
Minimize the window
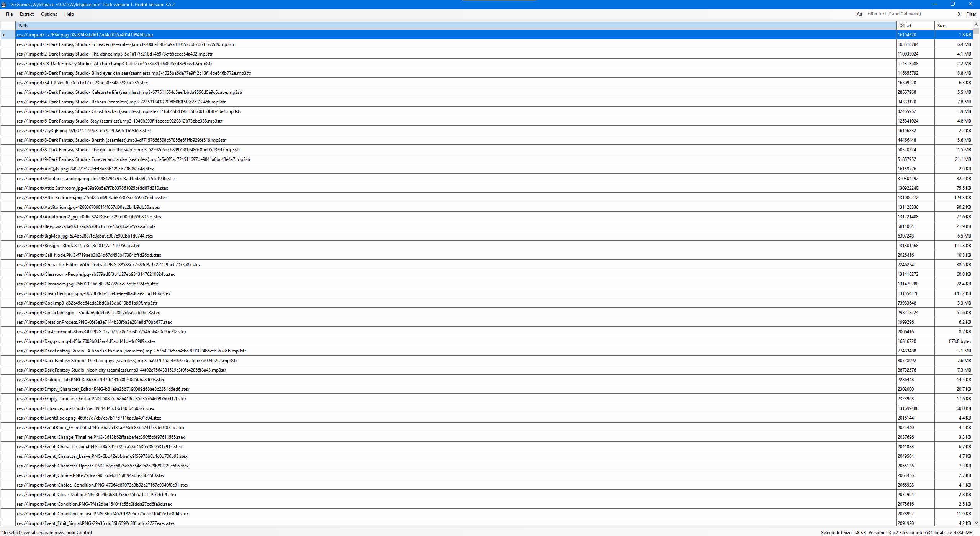pos(935,4)
